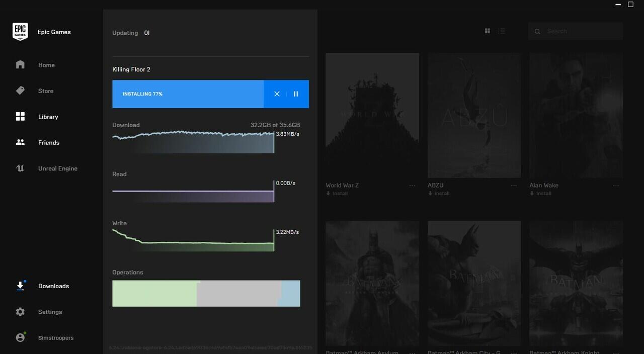Open Batman Arkham Knight cover art

pyautogui.click(x=576, y=283)
